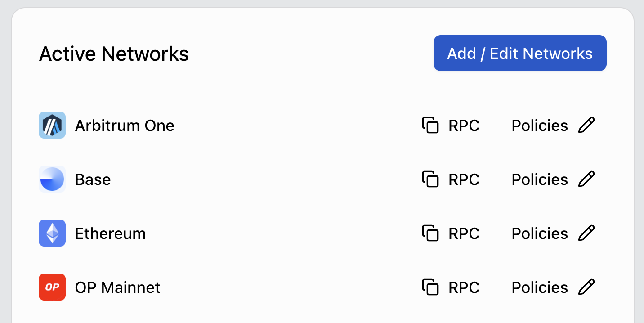
Task: Click the Base network logo
Action: click(x=52, y=179)
